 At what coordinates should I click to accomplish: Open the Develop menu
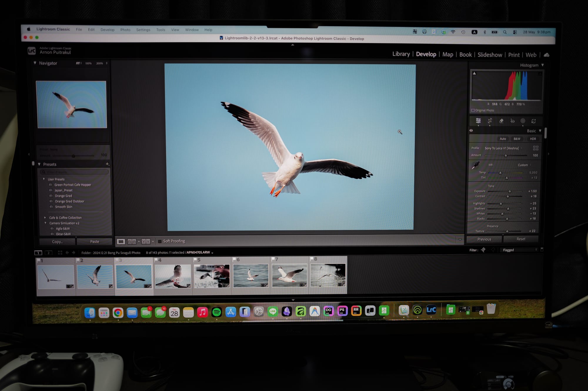[107, 30]
